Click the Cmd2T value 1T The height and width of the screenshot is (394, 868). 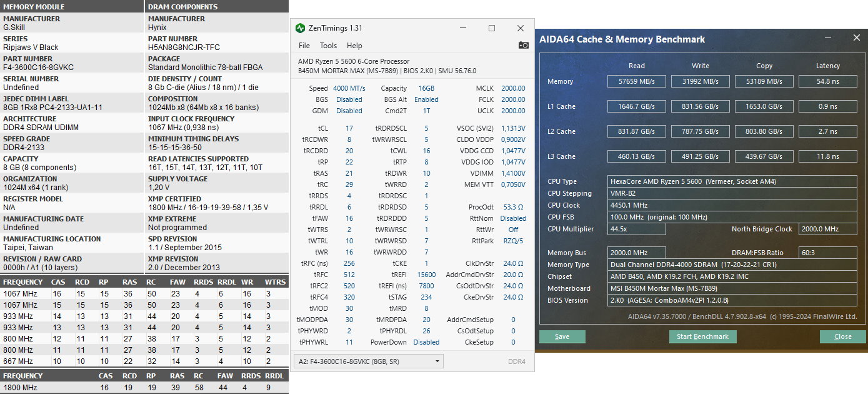(x=426, y=111)
